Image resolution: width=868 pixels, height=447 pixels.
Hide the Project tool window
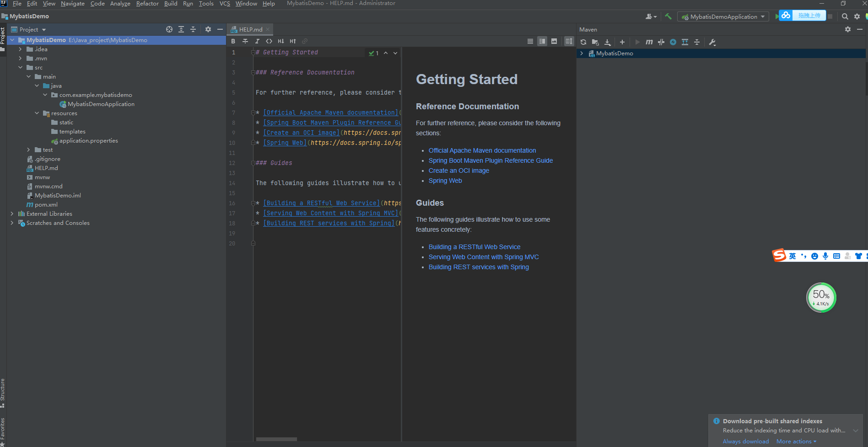pyautogui.click(x=220, y=29)
